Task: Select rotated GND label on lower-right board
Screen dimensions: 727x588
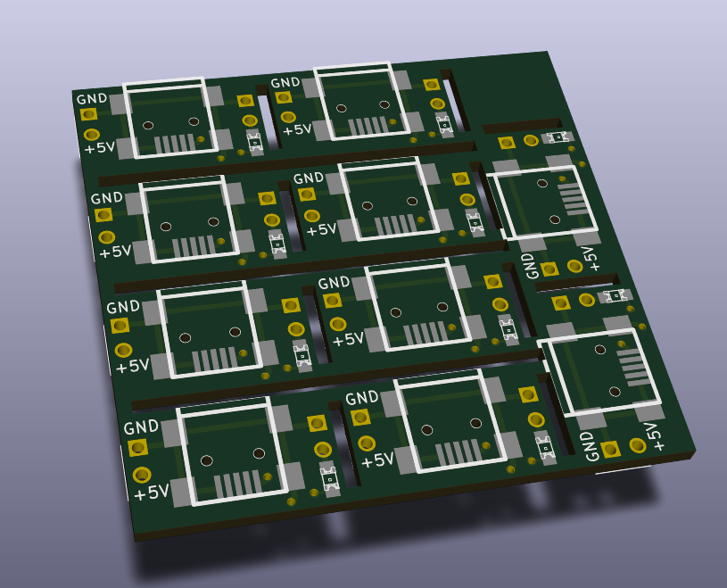Action: point(589,446)
